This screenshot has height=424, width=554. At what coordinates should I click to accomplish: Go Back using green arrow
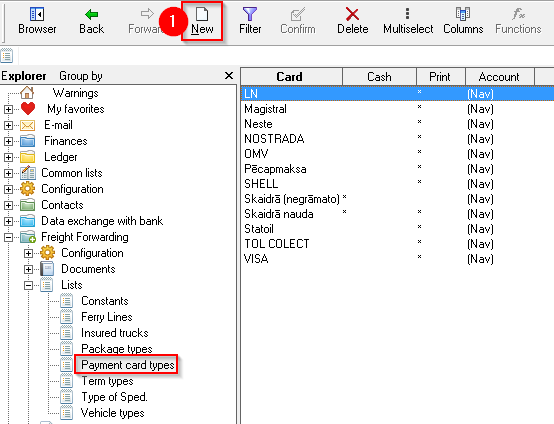[92, 21]
